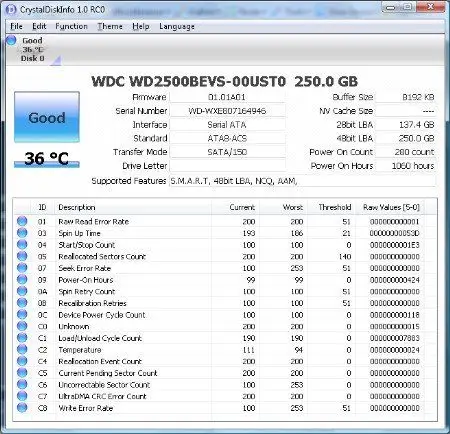
Task: Click the status orb for Seek Error Rate
Action: coord(22,268)
